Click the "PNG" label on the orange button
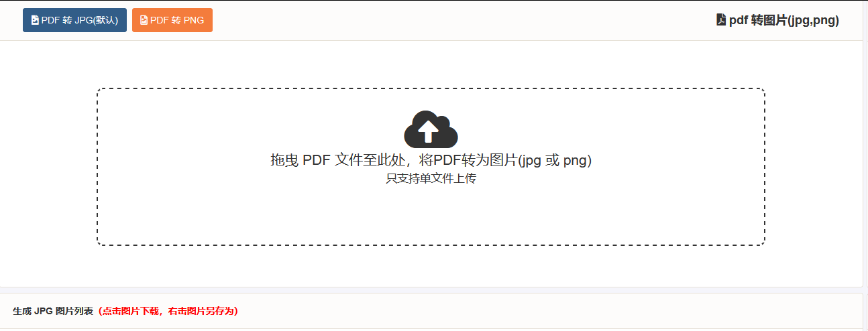The height and width of the screenshot is (331, 868). click(194, 21)
